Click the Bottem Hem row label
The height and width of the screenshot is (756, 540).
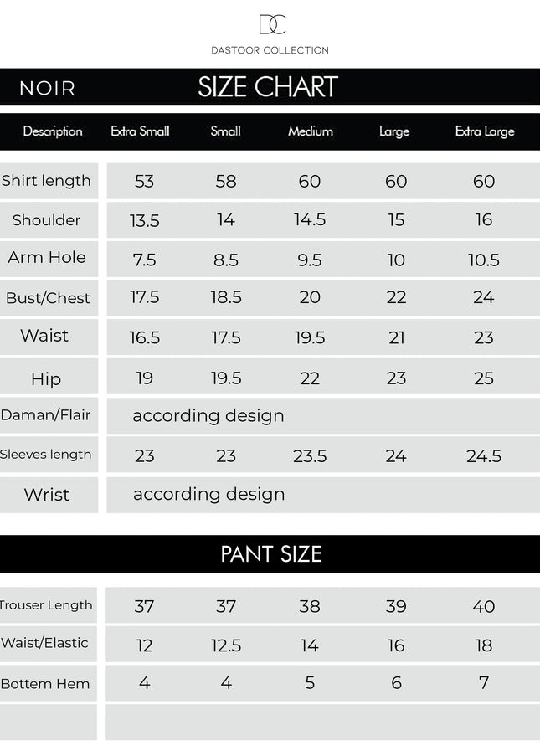(x=45, y=684)
